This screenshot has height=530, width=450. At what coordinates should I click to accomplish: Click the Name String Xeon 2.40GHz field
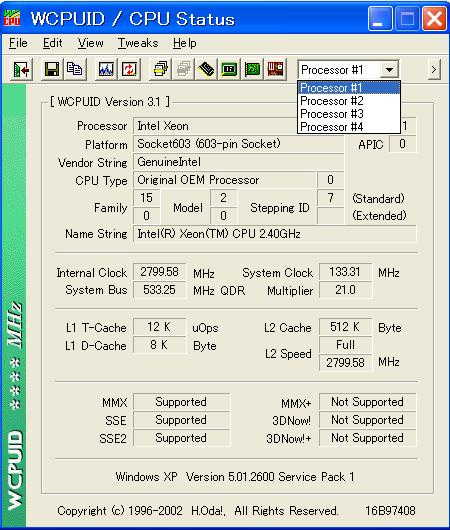click(x=275, y=234)
